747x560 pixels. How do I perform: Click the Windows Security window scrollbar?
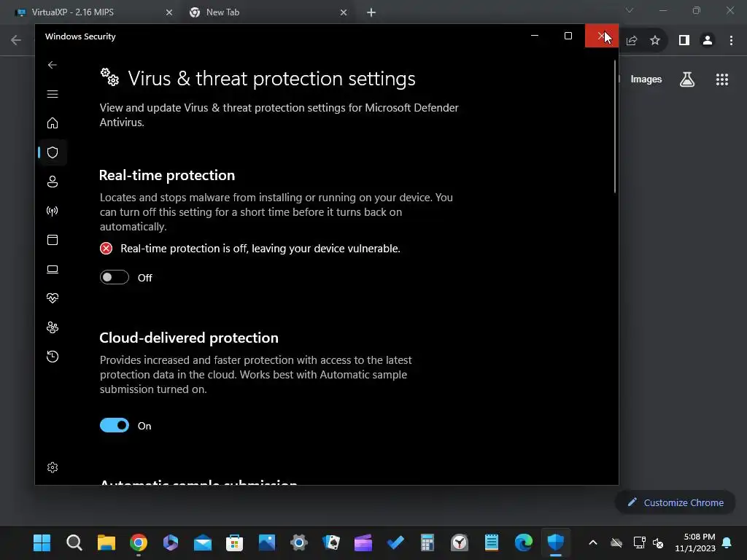(615, 126)
